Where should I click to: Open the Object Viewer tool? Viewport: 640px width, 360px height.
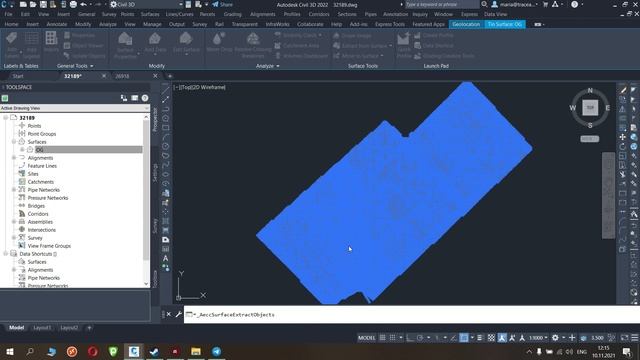click(84, 46)
